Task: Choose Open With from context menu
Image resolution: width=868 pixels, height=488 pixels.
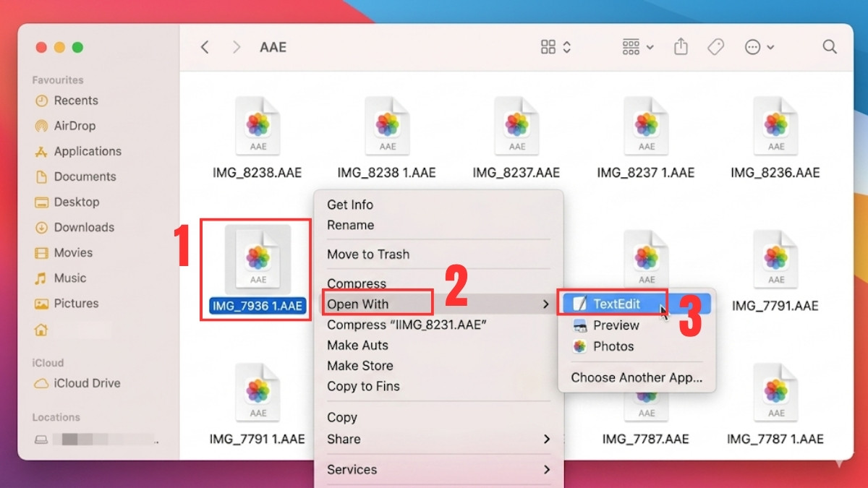Action: pyautogui.click(x=357, y=304)
